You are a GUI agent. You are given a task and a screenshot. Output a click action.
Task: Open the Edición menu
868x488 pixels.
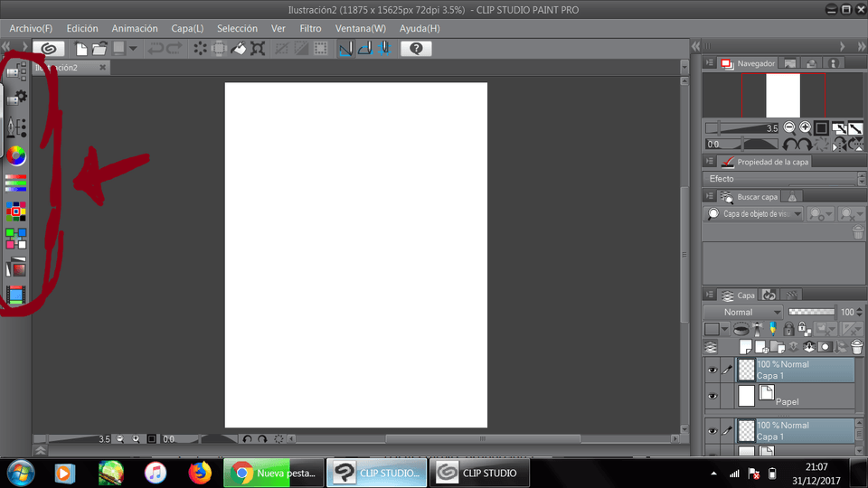[82, 28]
